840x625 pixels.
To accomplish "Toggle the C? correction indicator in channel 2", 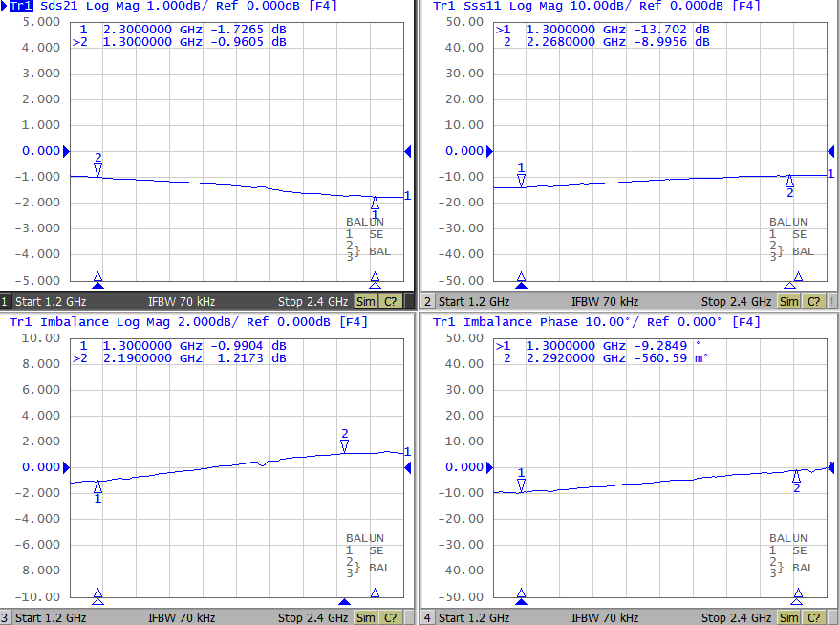I will point(813,302).
